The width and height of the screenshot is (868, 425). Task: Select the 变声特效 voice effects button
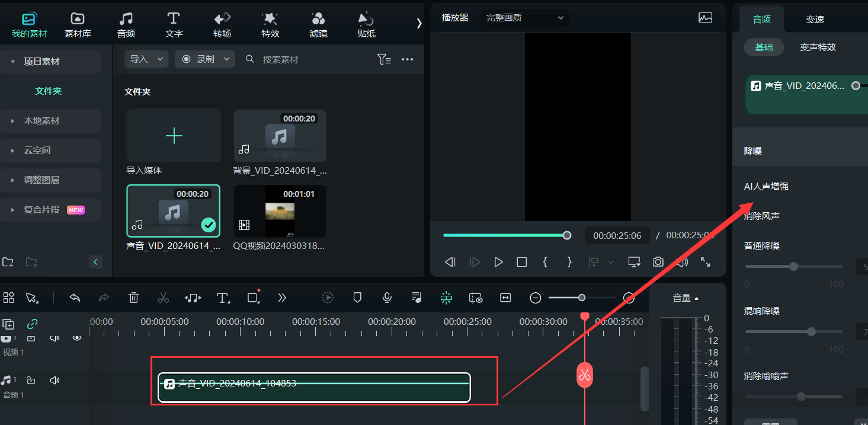pyautogui.click(x=818, y=47)
